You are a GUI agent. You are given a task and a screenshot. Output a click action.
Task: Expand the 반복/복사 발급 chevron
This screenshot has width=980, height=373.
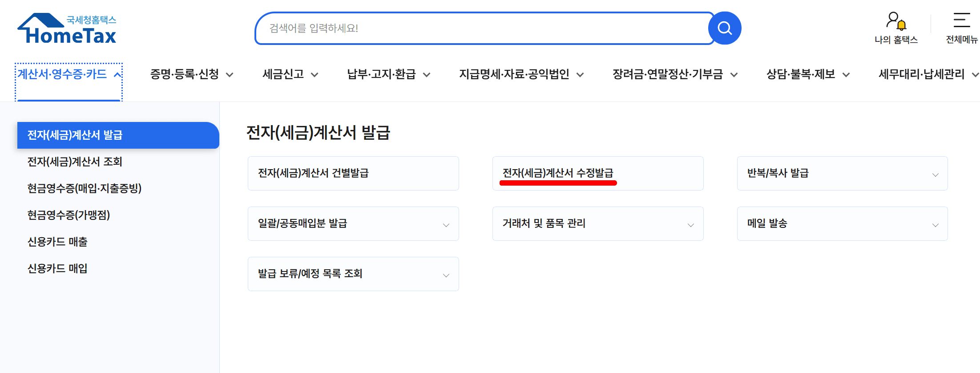click(936, 174)
